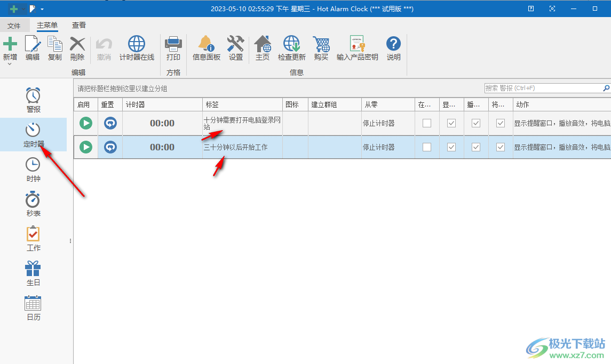Click the 新增 green plus ribbon icon
This screenshot has height=364, width=611.
click(x=10, y=44)
